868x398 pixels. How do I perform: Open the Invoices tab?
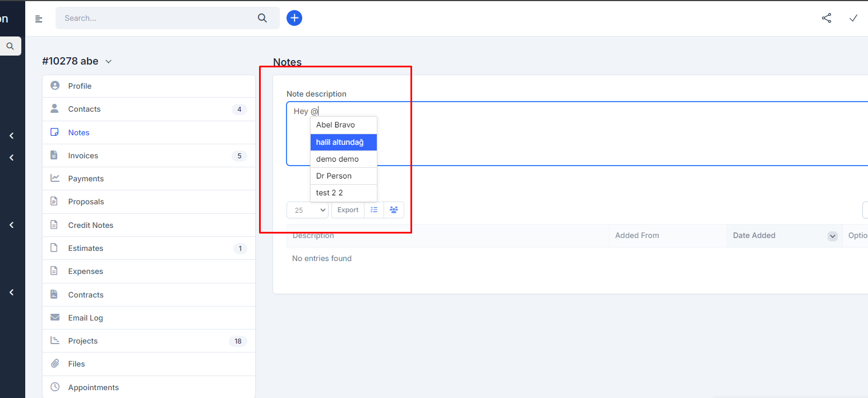83,155
